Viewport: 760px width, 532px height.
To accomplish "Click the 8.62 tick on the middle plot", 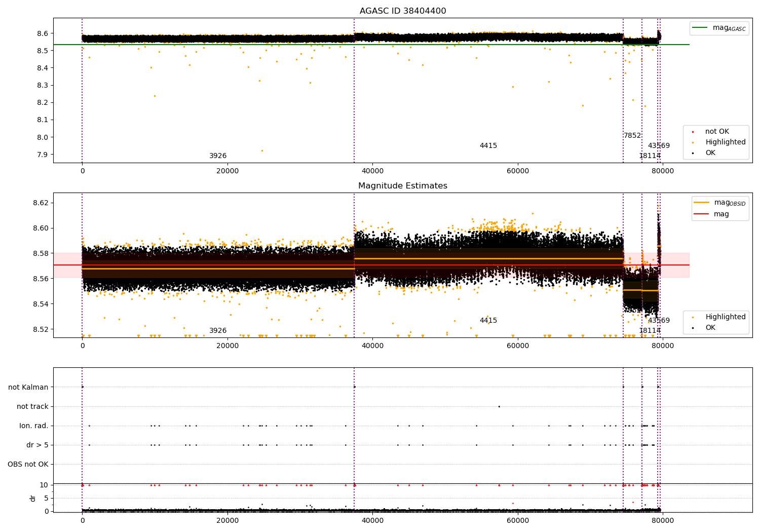I will [x=41, y=203].
